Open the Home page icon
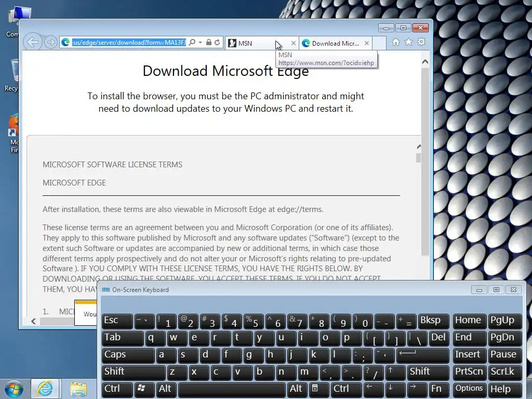The image size is (532, 399). click(395, 42)
